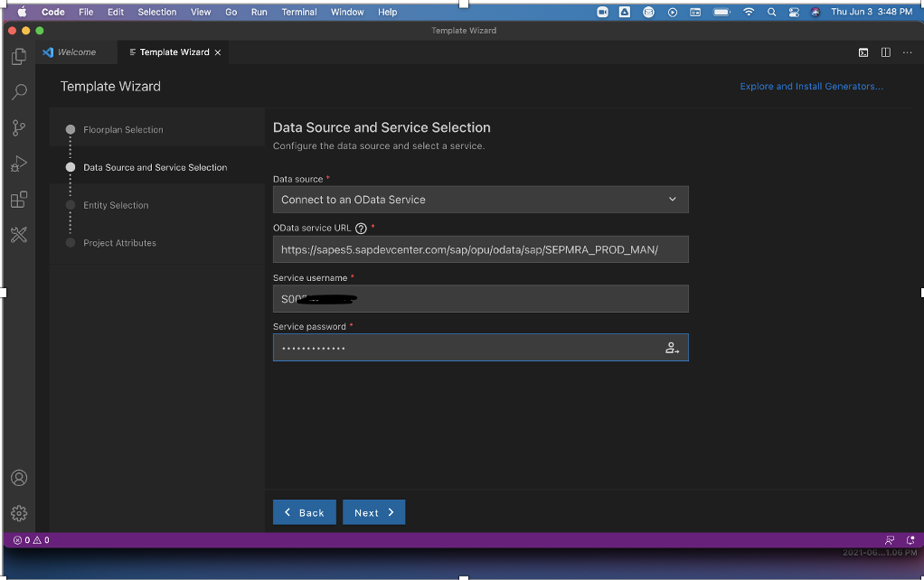This screenshot has height=580, width=924.
Task: Click into the OData service URL field
Action: coord(480,249)
